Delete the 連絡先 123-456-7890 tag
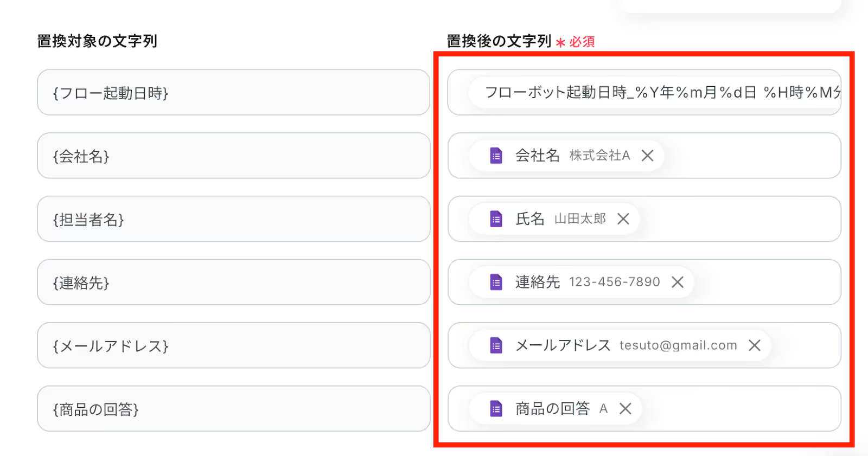The width and height of the screenshot is (868, 456). pyautogui.click(x=678, y=282)
